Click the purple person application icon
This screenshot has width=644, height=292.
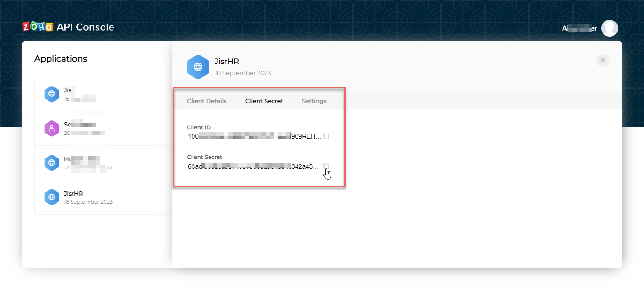pyautogui.click(x=51, y=128)
